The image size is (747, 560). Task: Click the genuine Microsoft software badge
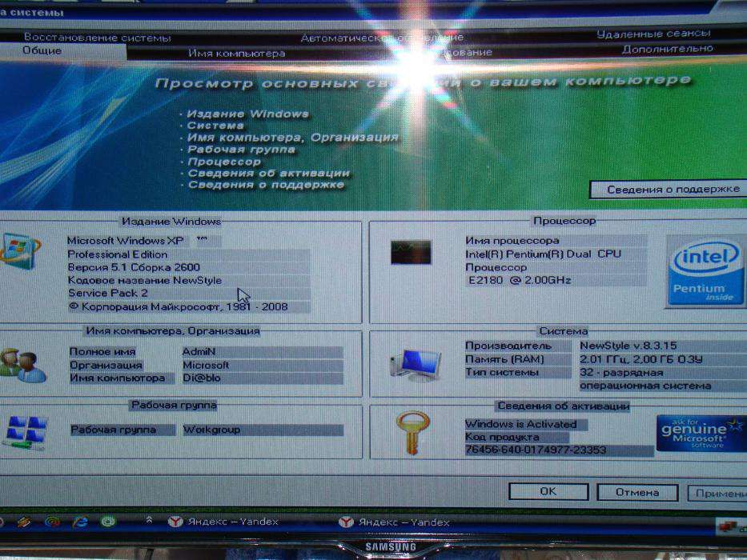coord(701,434)
